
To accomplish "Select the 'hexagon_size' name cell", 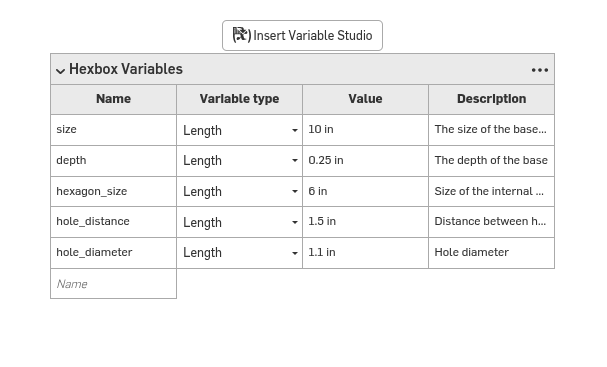I will point(113,191).
